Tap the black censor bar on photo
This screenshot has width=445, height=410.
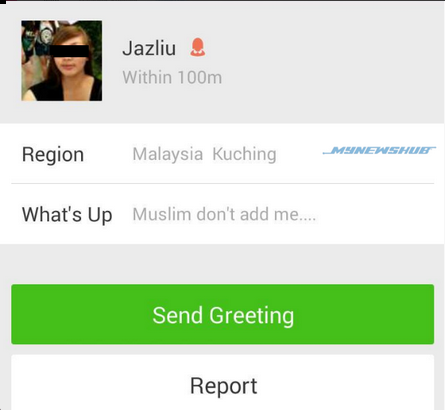coord(69,51)
